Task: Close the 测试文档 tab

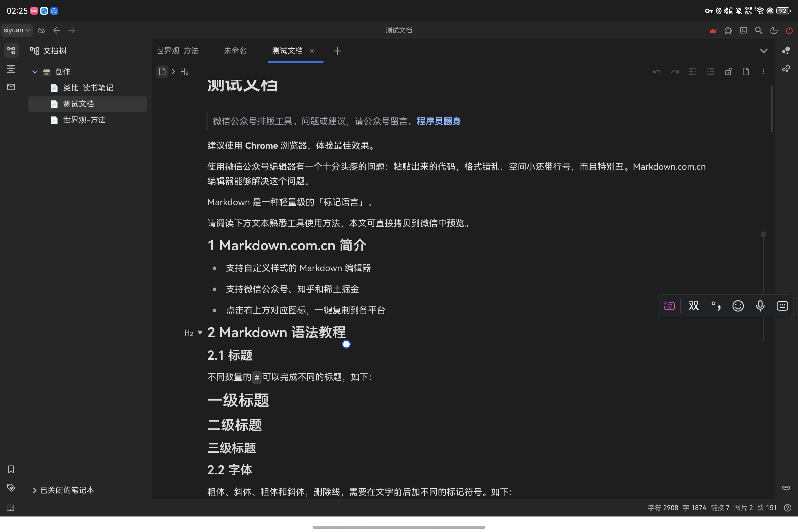Action: (312, 51)
